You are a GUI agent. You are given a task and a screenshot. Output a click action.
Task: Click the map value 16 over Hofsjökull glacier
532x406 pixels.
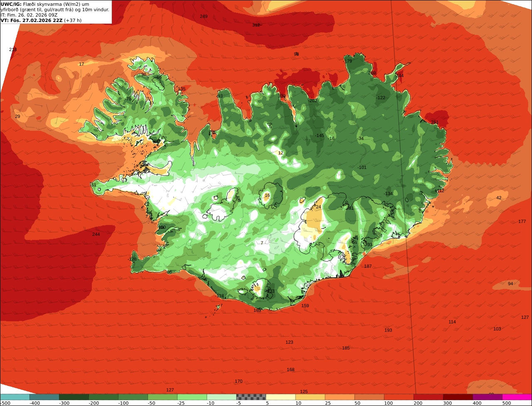[267, 196]
